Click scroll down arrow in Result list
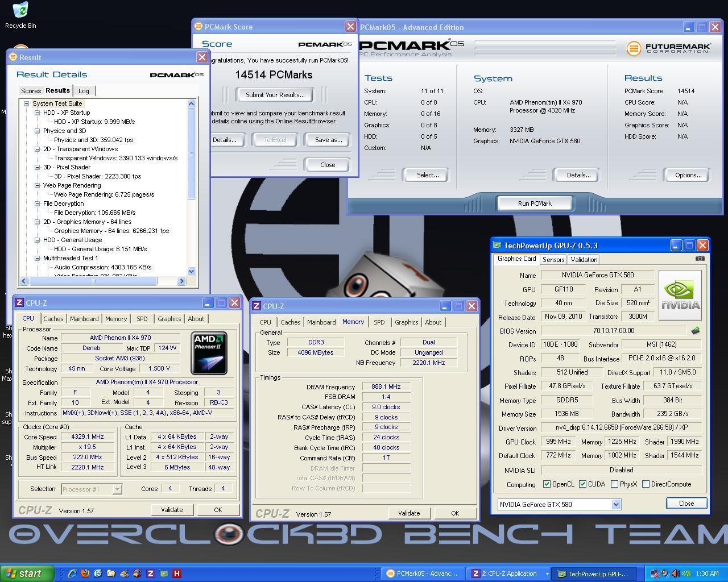 coord(191,272)
